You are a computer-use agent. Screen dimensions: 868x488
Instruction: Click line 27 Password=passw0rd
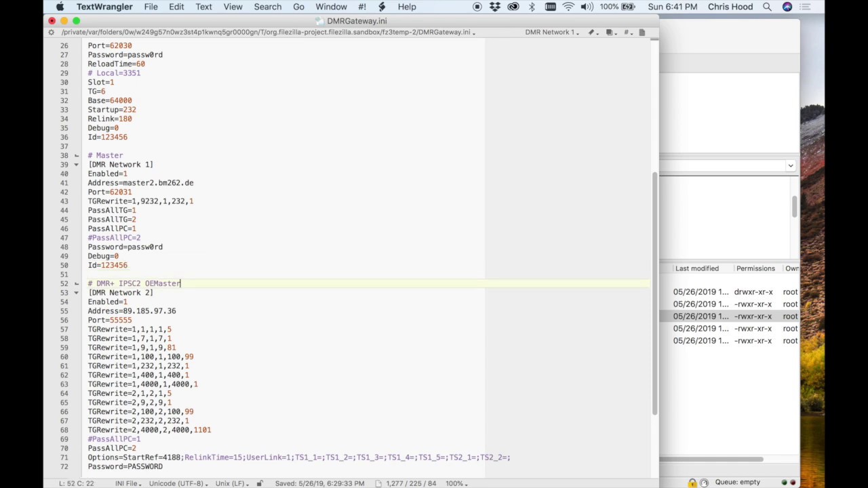(125, 55)
